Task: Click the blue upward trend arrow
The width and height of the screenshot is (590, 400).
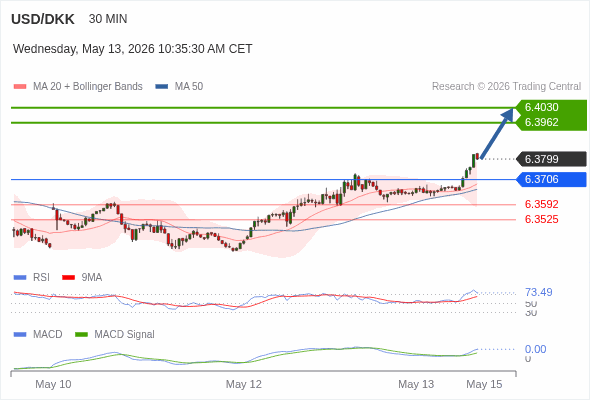Action: pyautogui.click(x=497, y=133)
